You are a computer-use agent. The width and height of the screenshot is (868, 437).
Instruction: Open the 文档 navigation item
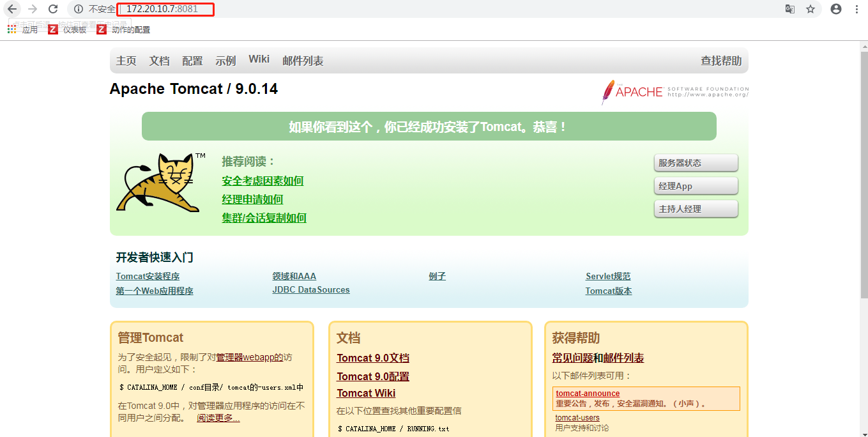[160, 61]
